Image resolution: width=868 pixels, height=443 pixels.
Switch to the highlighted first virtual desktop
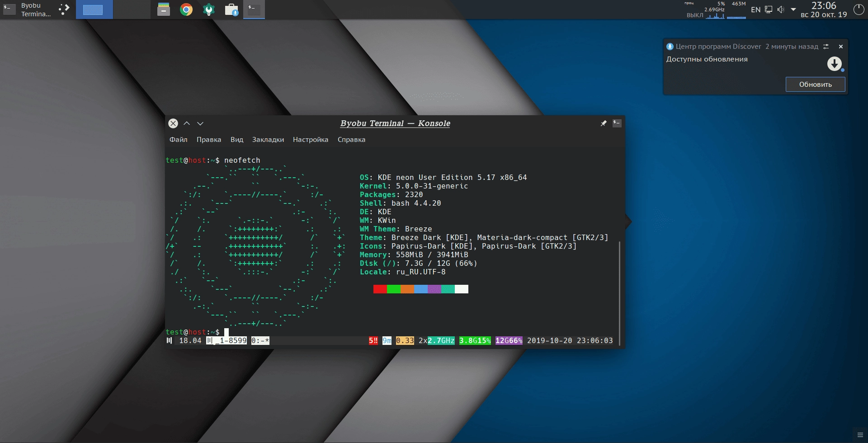point(94,9)
